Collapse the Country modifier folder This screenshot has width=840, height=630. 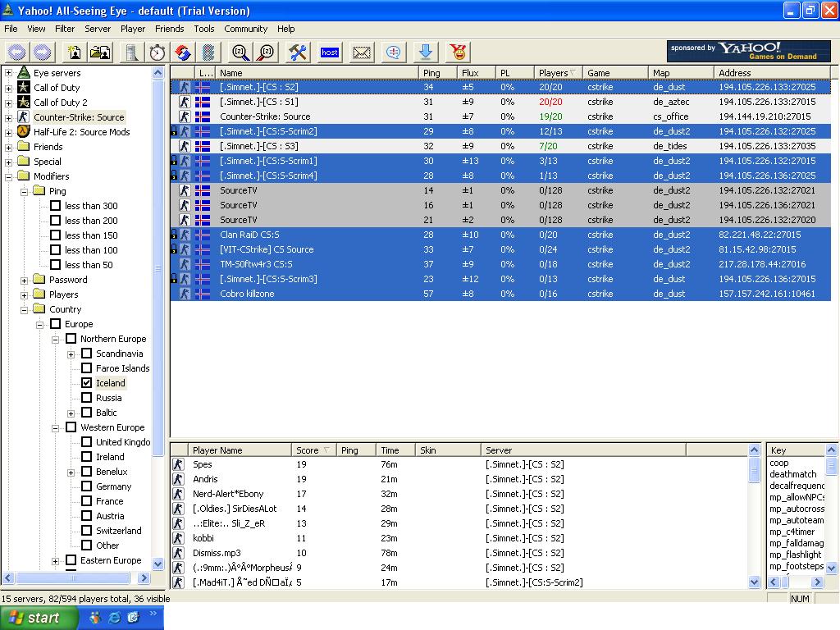[24, 309]
